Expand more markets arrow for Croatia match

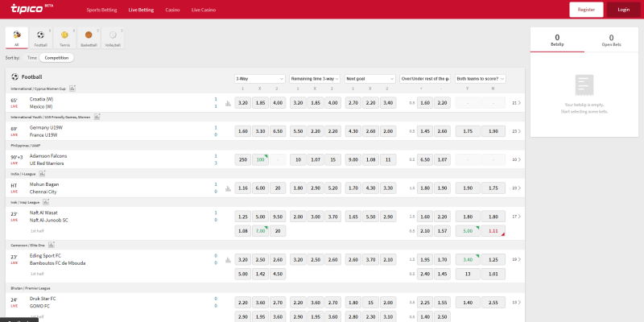click(517, 103)
